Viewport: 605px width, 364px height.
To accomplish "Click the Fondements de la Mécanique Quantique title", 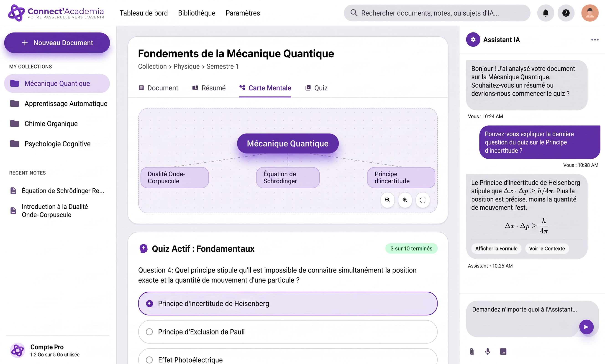I will (x=236, y=53).
